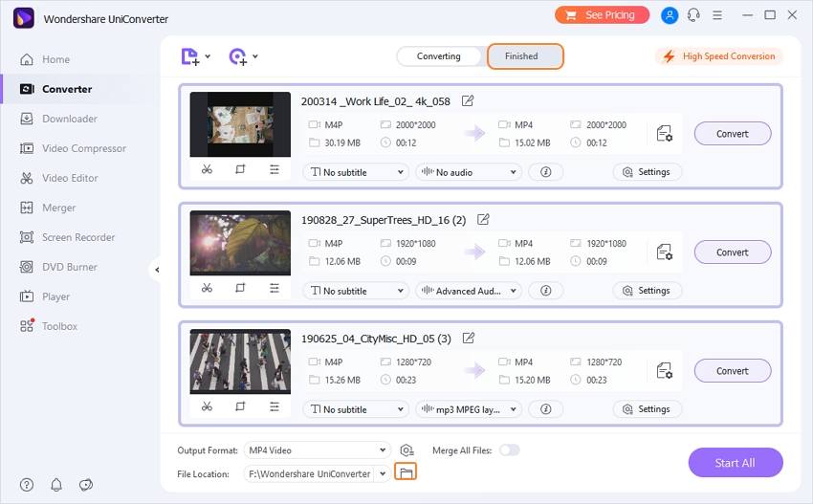Open Downloader from the sidebar
Viewport: 813px width, 504px height.
[58, 119]
